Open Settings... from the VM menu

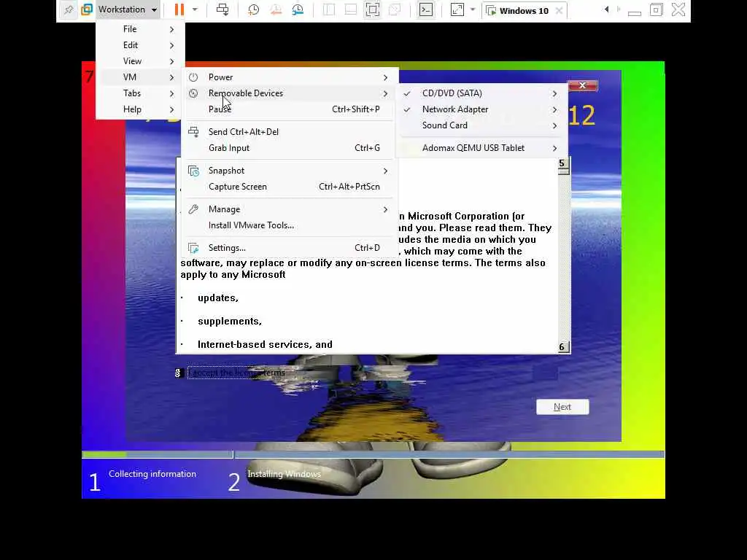(x=288, y=248)
